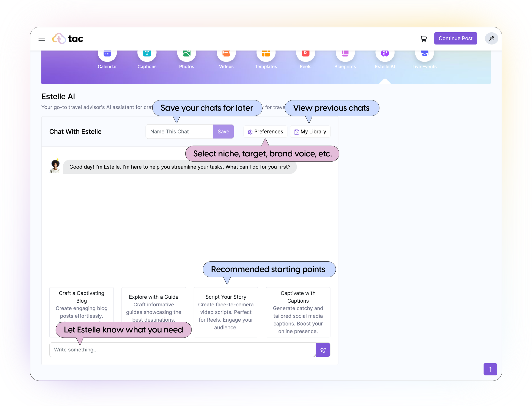Open the hamburger menu
This screenshot has height=408, width=532.
click(x=41, y=39)
